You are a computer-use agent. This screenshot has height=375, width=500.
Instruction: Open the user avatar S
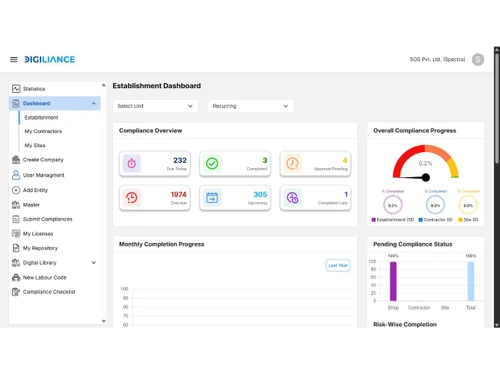(x=478, y=60)
